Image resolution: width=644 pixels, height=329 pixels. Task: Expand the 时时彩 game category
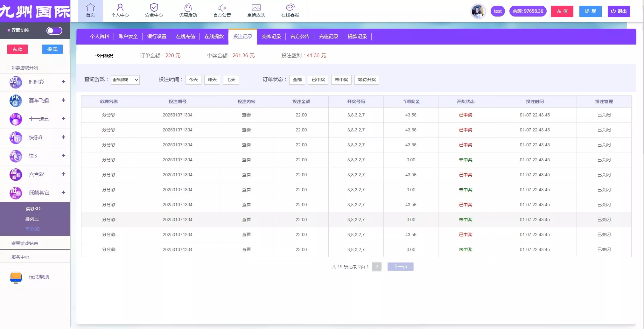click(x=63, y=82)
